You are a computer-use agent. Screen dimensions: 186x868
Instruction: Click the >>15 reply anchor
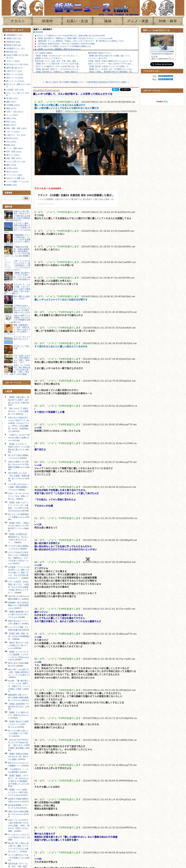[38, 428]
